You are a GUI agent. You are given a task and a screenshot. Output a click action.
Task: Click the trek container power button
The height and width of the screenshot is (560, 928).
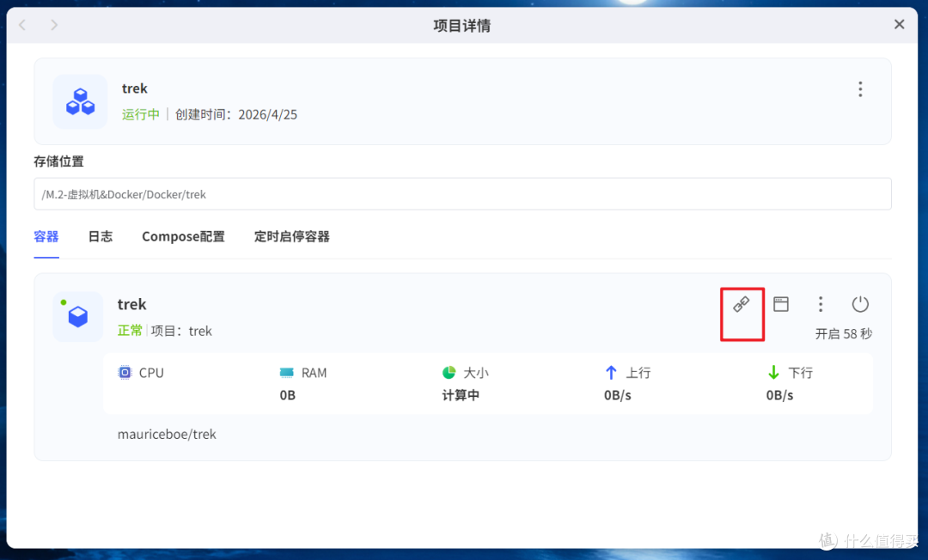point(860,304)
